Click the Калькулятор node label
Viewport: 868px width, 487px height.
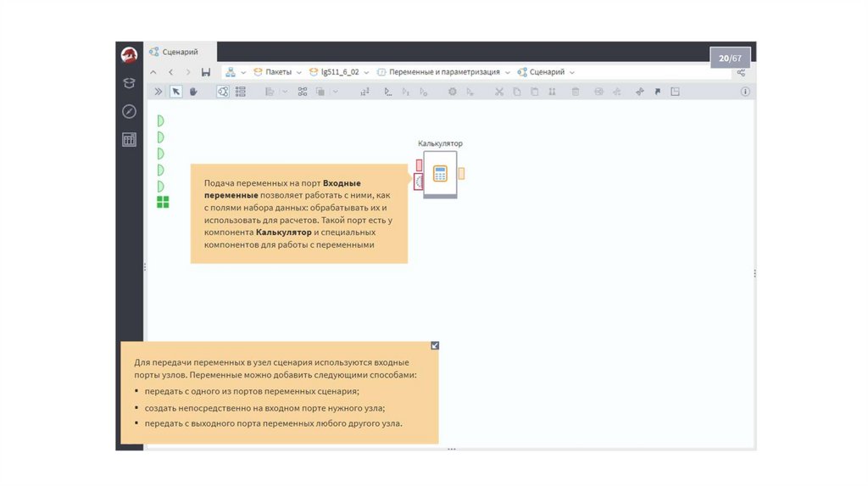pyautogui.click(x=440, y=143)
